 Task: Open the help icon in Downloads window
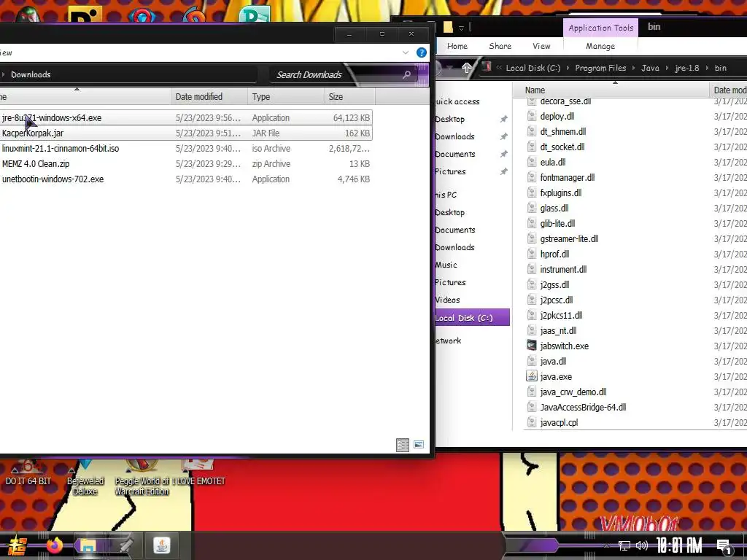pos(421,52)
